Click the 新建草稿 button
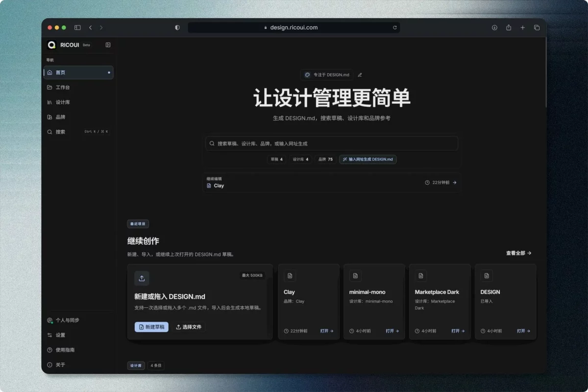 click(x=151, y=327)
